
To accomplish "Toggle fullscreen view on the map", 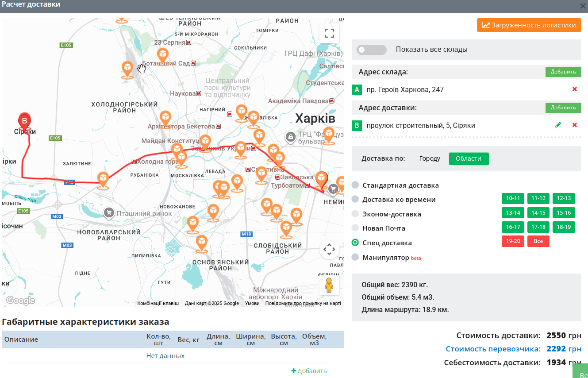I will [329, 33].
